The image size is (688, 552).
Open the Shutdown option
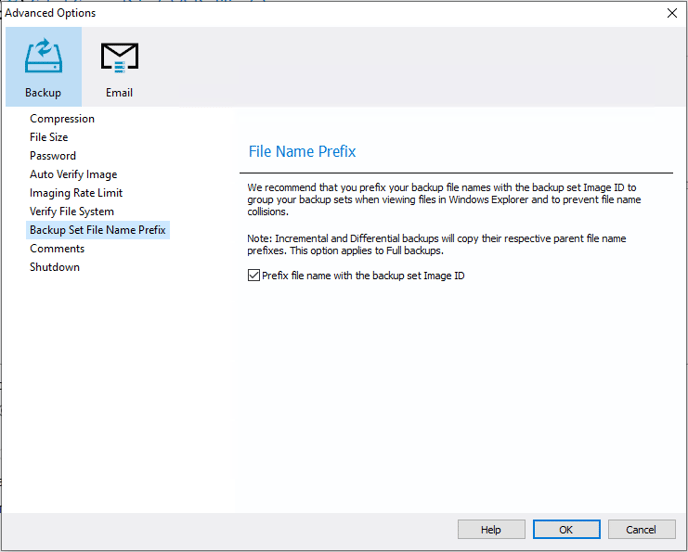point(54,267)
